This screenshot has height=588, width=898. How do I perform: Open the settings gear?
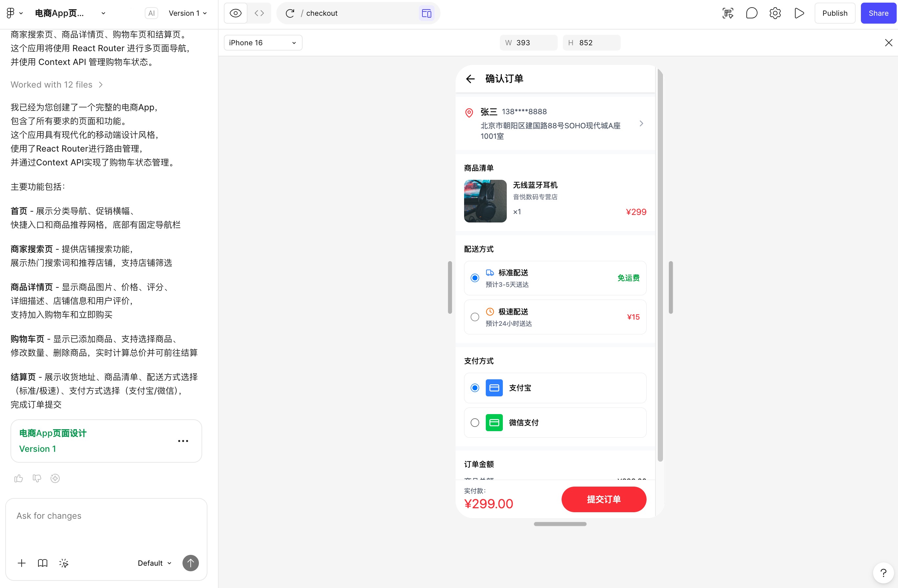tap(775, 13)
